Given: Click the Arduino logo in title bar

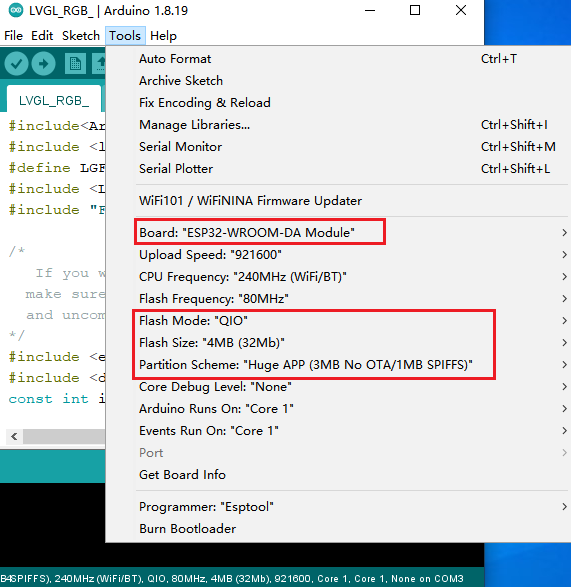Looking at the screenshot, I should [16, 10].
